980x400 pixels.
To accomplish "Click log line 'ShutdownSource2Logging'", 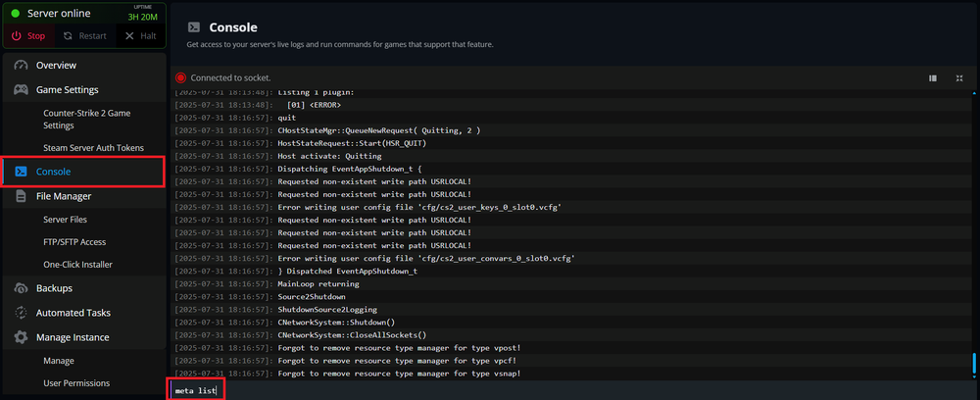I will pos(327,310).
